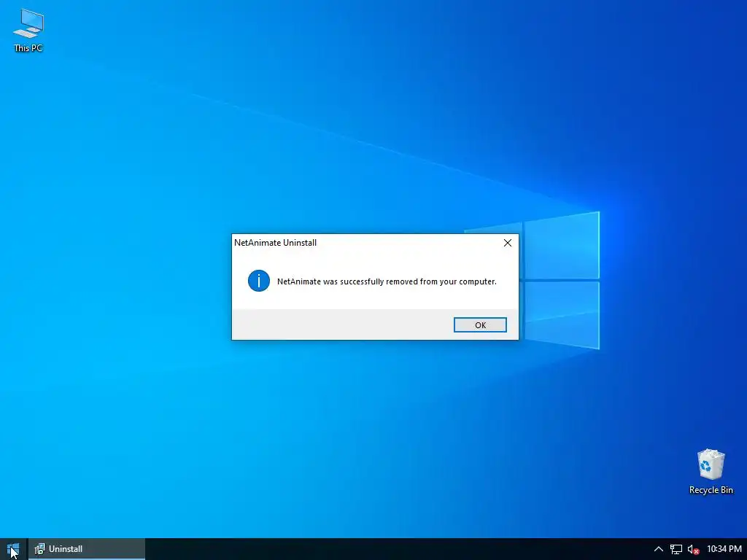The image size is (747, 560).
Task: Confirm removal with the OK button
Action: [480, 324]
